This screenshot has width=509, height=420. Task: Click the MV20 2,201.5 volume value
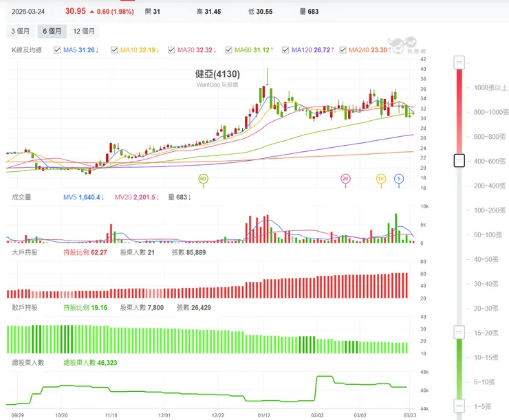(137, 197)
